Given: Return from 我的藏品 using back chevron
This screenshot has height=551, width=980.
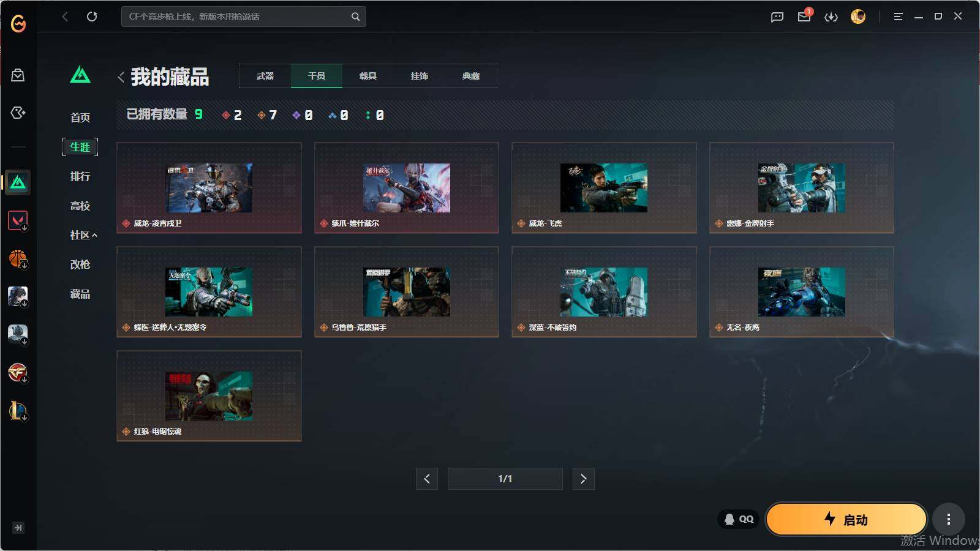Looking at the screenshot, I should pos(121,77).
